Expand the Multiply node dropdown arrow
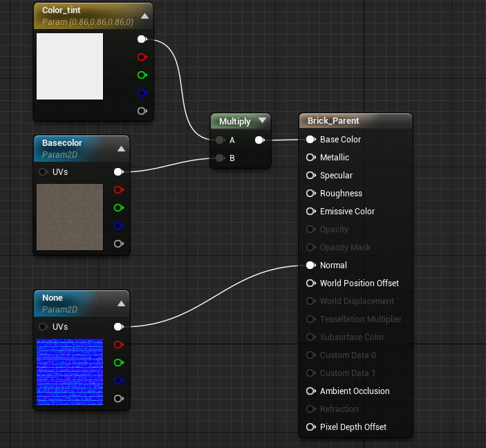486x448 pixels. [x=262, y=121]
